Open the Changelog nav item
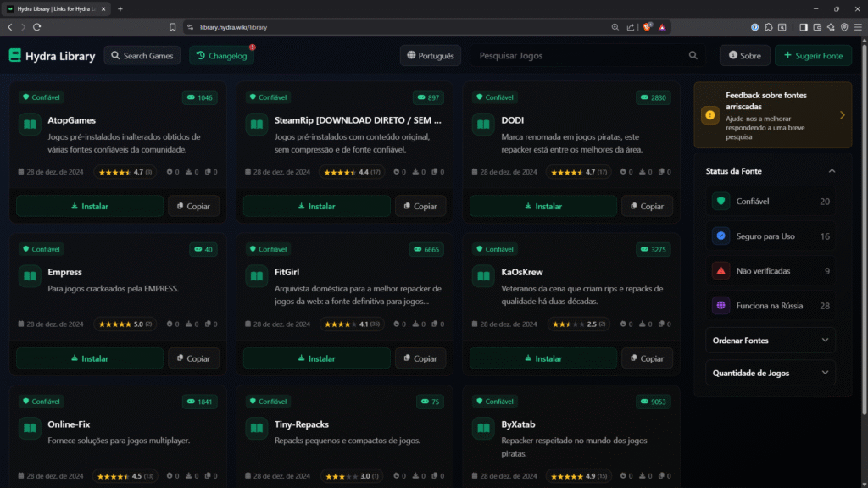 tap(221, 56)
